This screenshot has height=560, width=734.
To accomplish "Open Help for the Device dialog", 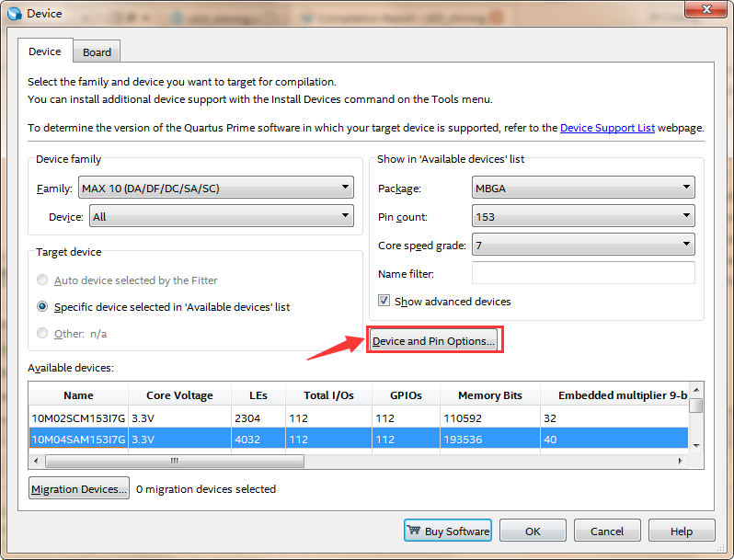I will tap(682, 531).
